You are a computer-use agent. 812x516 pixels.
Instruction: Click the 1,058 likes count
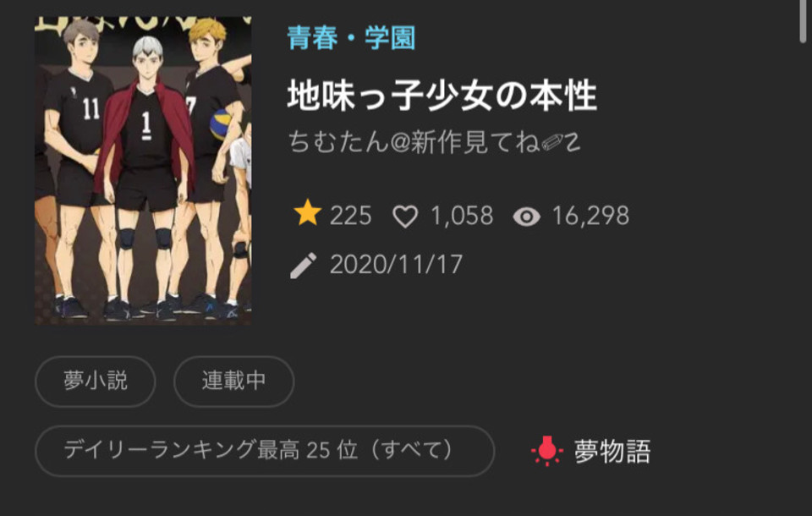pos(462,216)
